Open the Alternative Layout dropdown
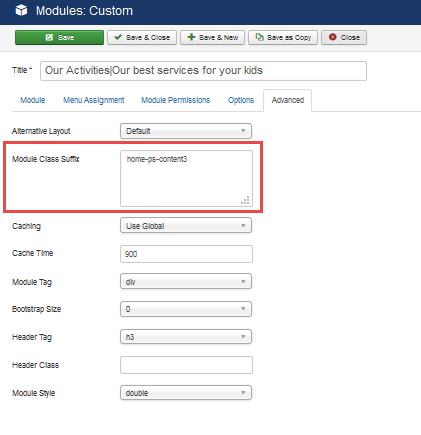The width and height of the screenshot is (421, 435). [x=186, y=131]
